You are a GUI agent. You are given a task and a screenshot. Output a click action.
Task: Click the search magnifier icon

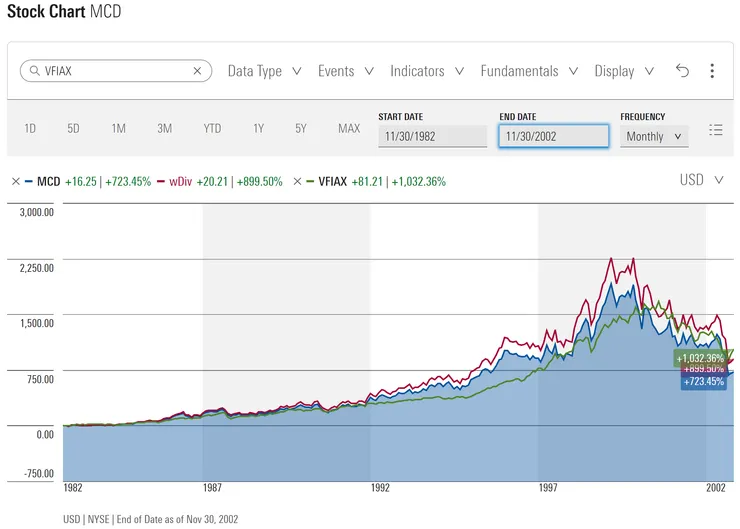coord(34,71)
